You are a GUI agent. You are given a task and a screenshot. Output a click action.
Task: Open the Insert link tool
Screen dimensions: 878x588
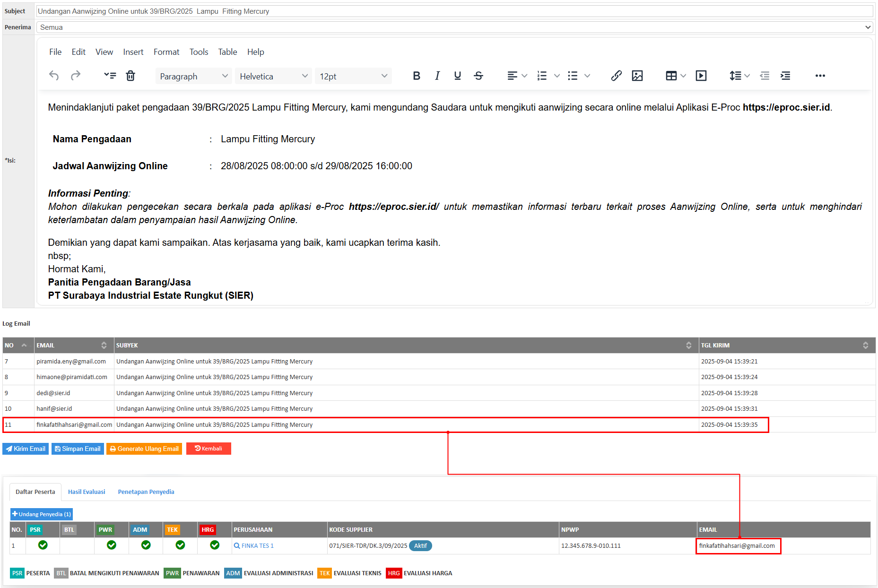click(x=616, y=76)
